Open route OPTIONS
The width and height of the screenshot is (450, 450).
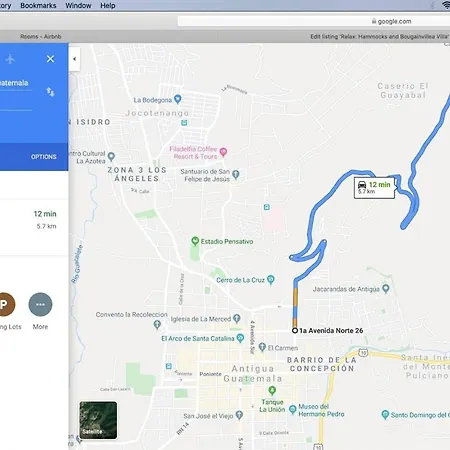tap(44, 157)
